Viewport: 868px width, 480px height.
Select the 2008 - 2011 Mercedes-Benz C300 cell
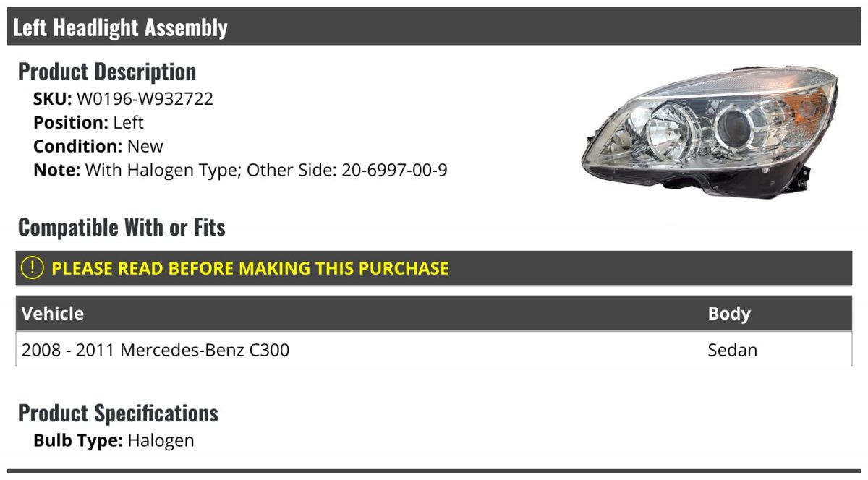[x=156, y=350]
